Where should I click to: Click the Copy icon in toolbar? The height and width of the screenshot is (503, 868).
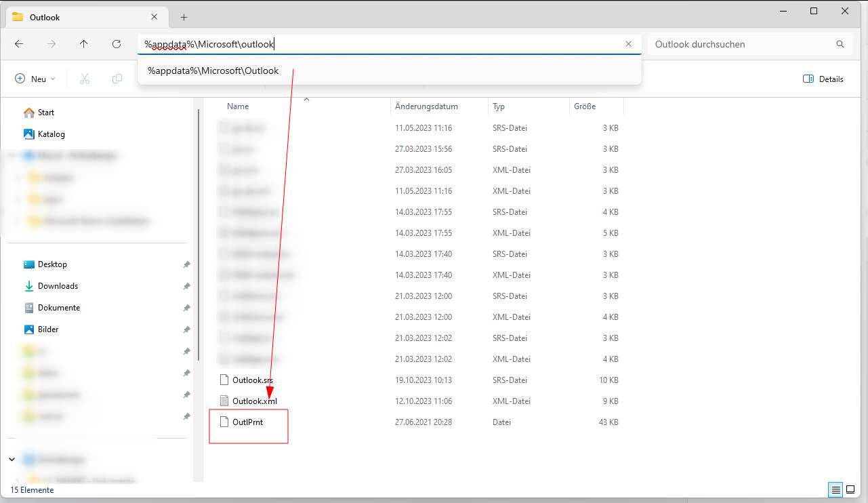tap(117, 79)
